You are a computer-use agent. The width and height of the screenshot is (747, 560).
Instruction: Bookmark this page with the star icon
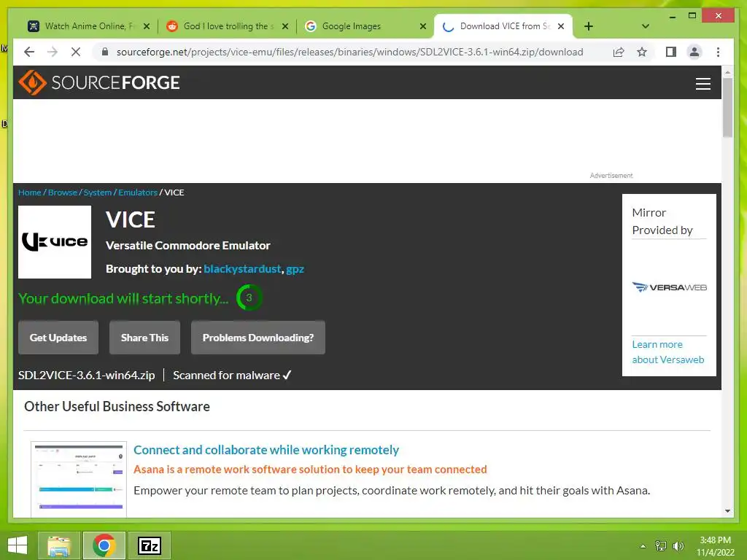point(642,52)
